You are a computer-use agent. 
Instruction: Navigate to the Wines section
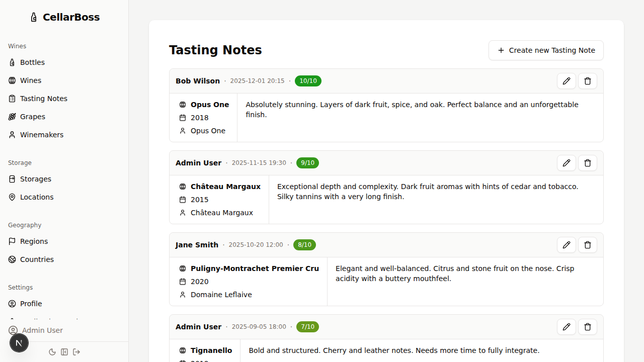[x=31, y=80]
